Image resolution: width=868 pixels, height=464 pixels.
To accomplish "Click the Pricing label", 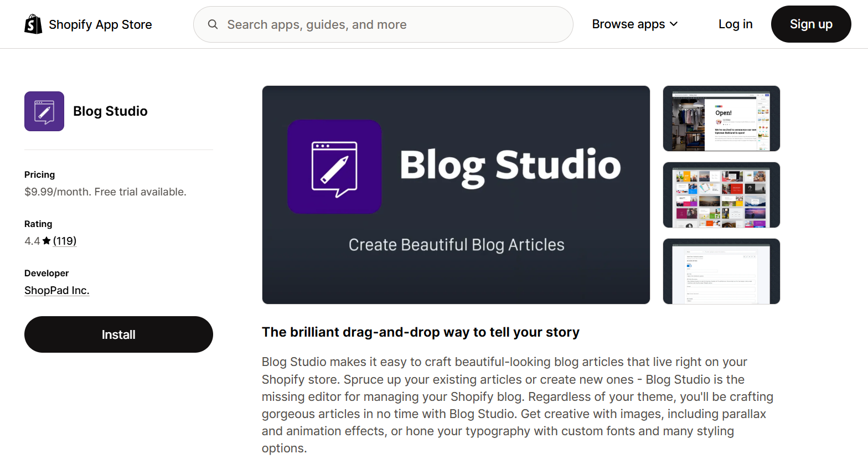I will [x=39, y=174].
